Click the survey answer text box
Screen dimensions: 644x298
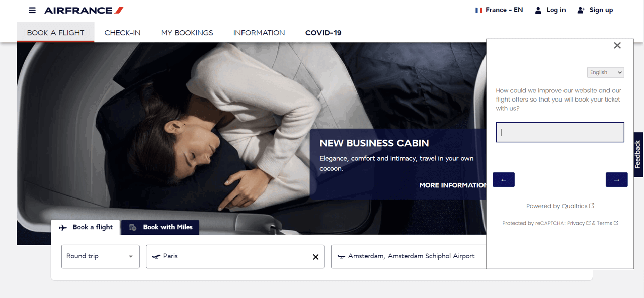pyautogui.click(x=560, y=132)
